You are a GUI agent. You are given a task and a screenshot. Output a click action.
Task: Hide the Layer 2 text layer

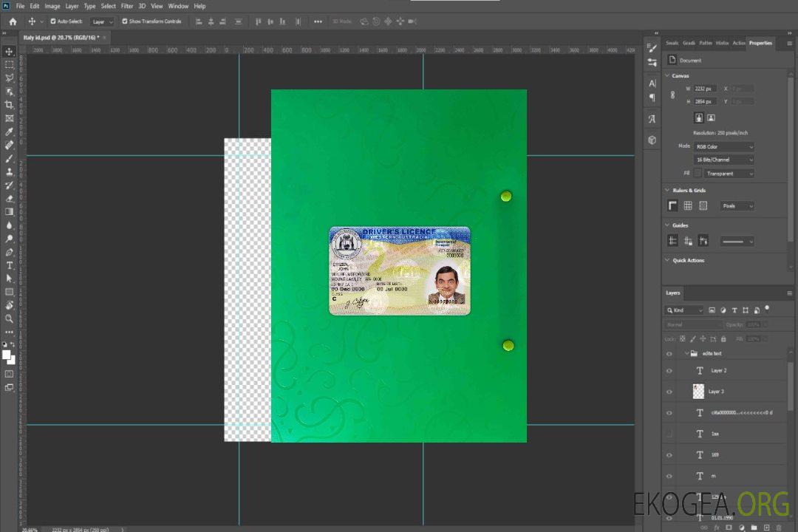point(669,371)
